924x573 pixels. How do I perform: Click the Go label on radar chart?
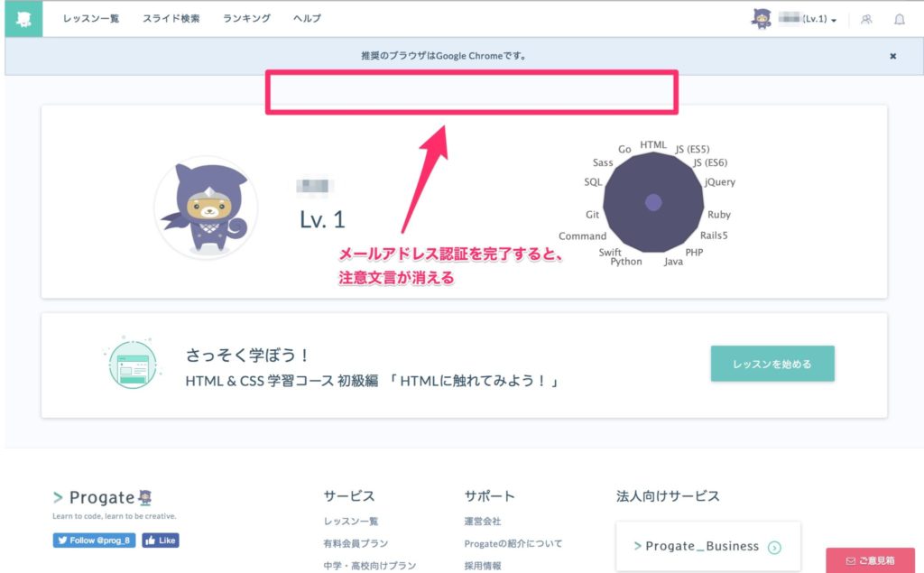[624, 149]
